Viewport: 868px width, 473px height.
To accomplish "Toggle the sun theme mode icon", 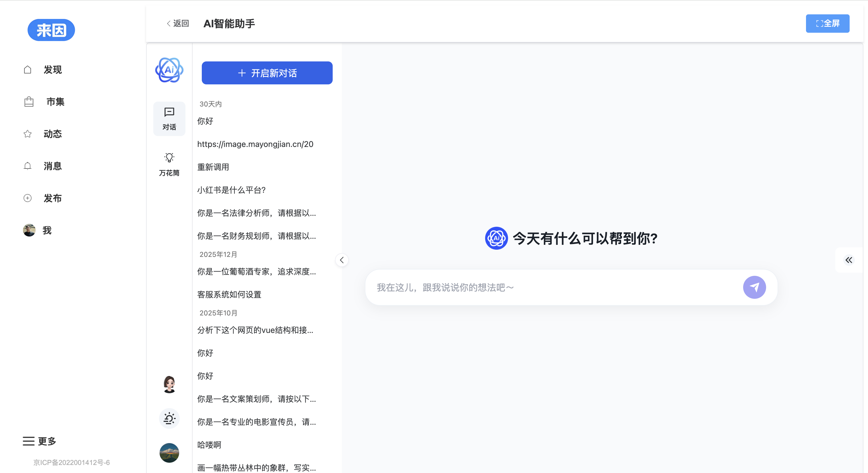I will tap(169, 418).
